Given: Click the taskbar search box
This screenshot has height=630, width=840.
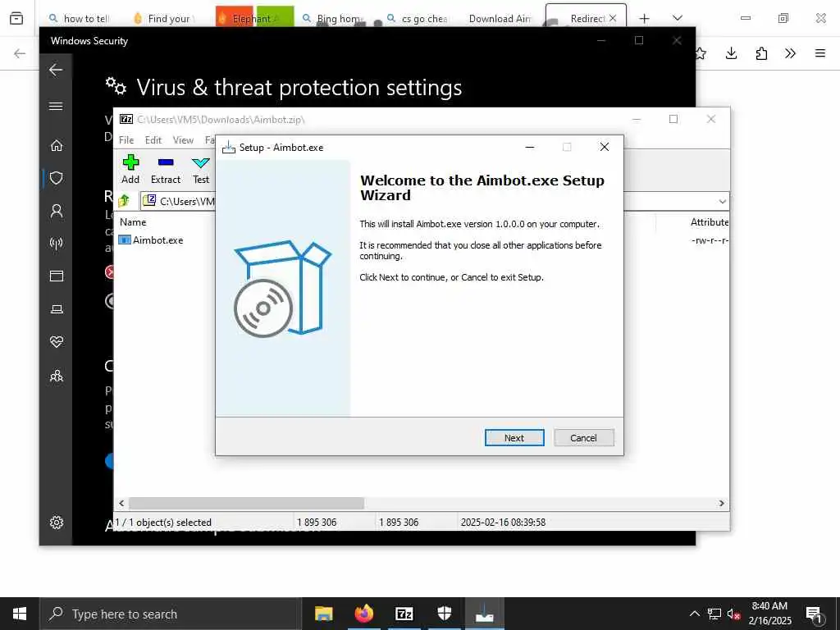Looking at the screenshot, I should pos(171,614).
